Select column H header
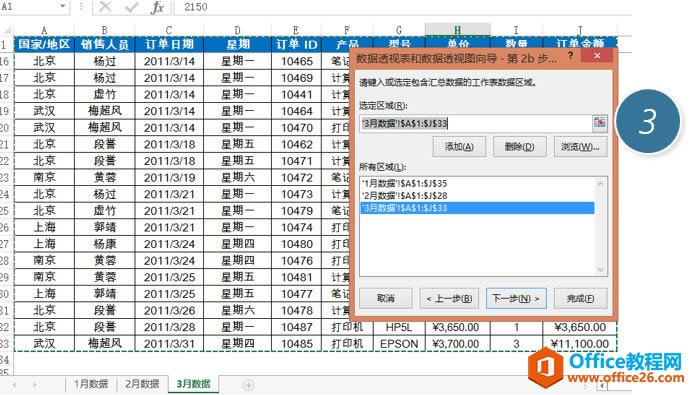This screenshot has width=691, height=395. click(457, 30)
